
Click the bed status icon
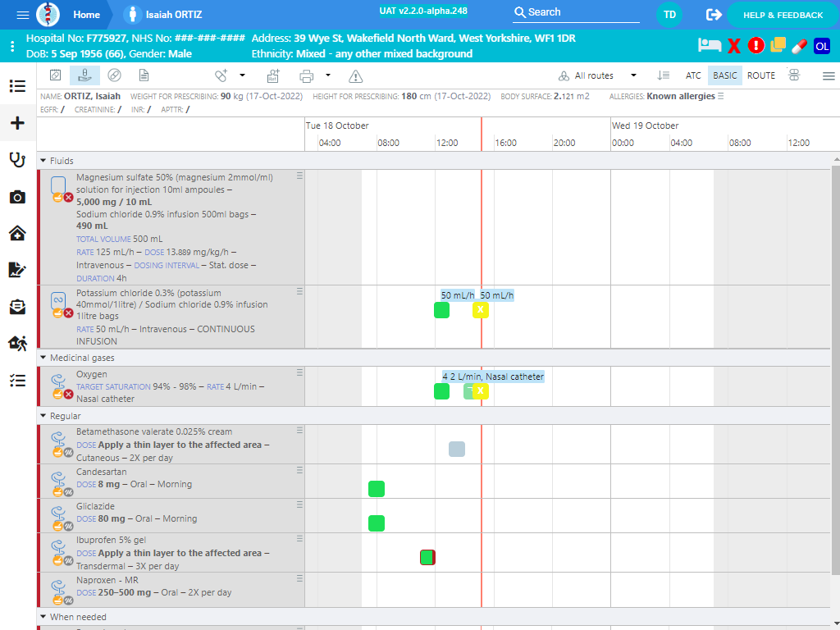click(x=710, y=46)
